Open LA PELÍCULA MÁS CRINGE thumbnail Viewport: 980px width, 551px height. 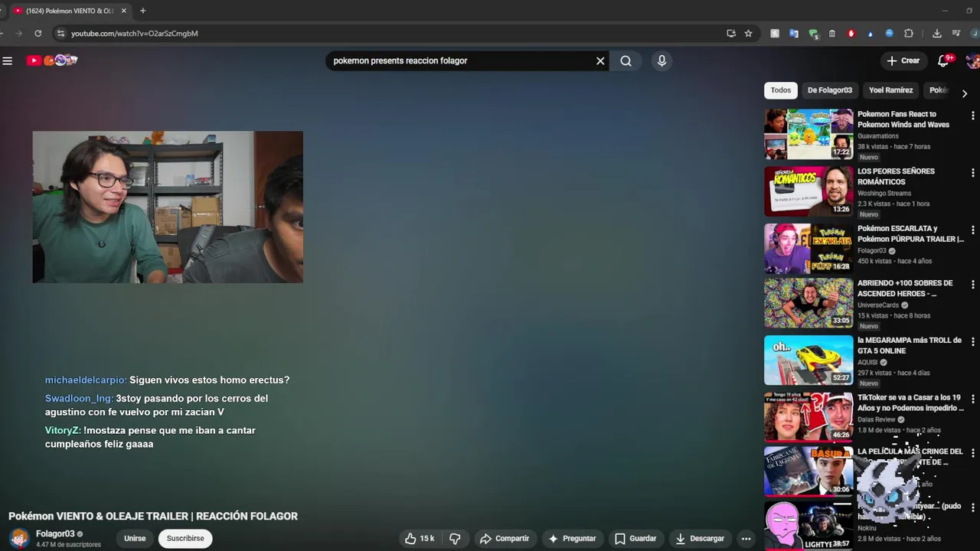(x=808, y=471)
